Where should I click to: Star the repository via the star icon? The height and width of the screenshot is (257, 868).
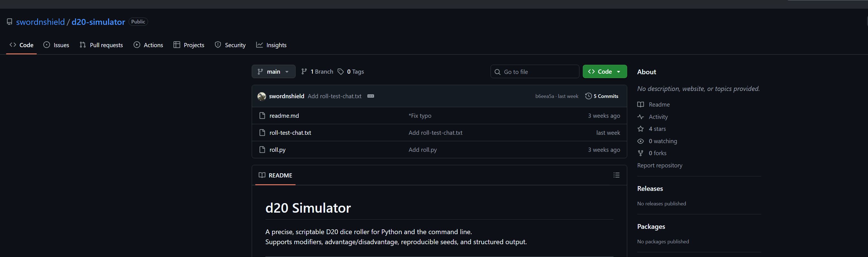[x=641, y=128]
